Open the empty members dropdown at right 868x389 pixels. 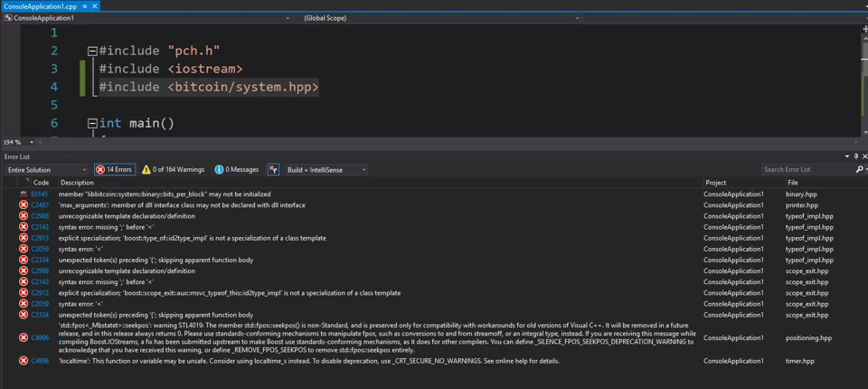click(x=724, y=18)
